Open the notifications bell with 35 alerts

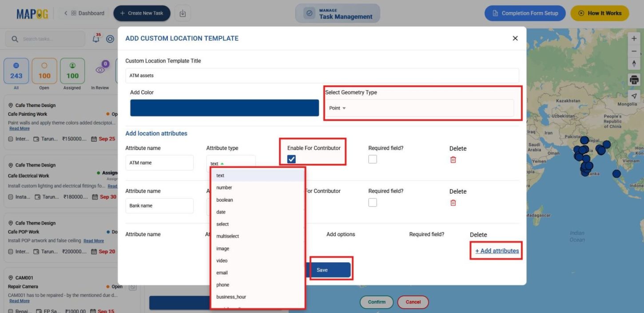coord(95,39)
